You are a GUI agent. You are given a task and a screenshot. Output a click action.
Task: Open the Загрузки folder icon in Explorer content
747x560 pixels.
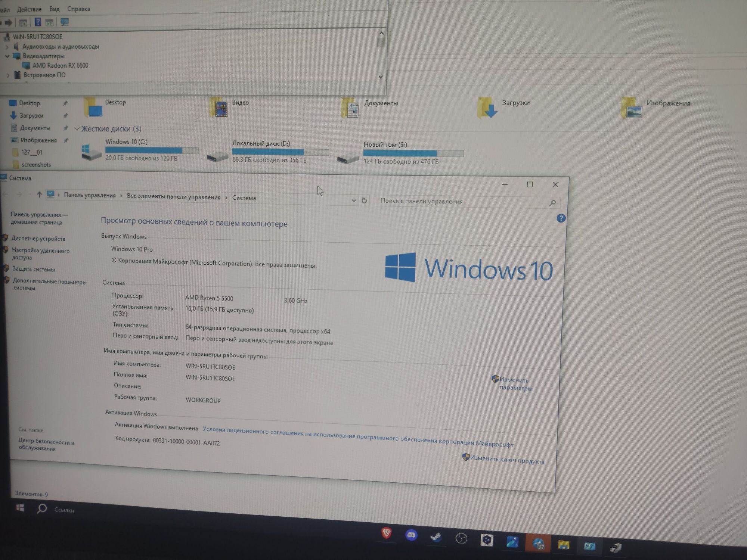tap(487, 108)
